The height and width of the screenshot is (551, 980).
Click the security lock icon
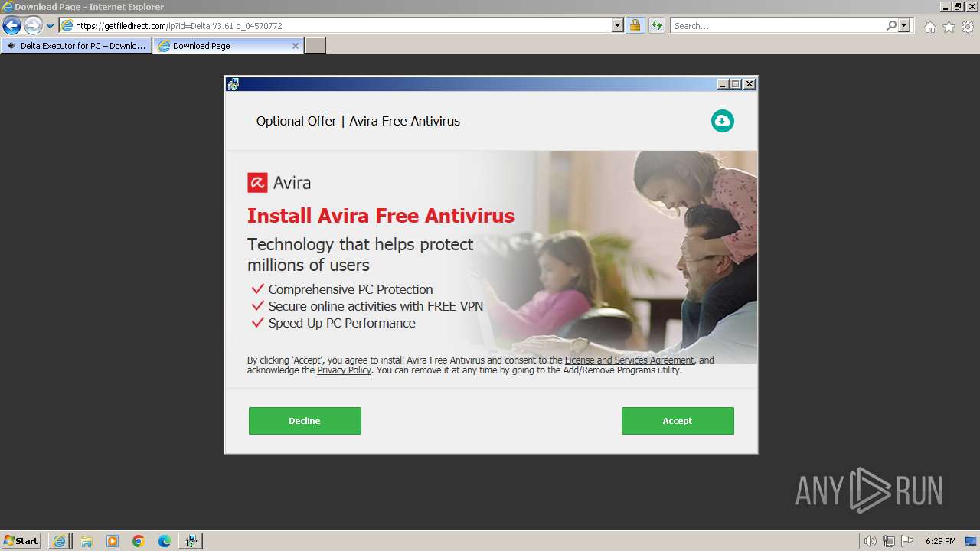click(635, 26)
